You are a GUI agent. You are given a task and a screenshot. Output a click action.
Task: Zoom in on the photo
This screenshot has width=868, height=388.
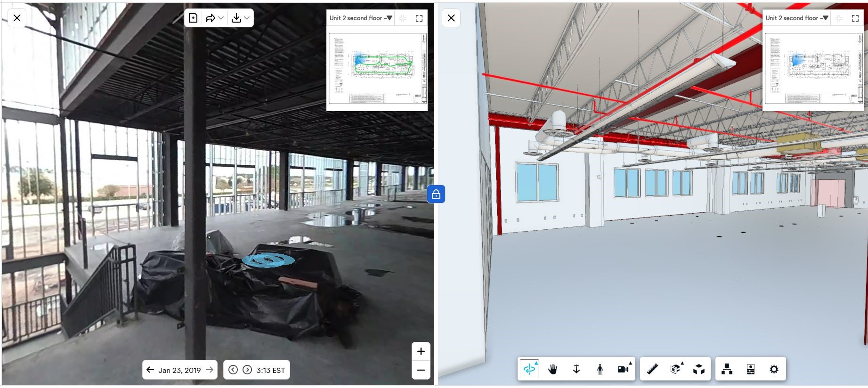coord(421,351)
